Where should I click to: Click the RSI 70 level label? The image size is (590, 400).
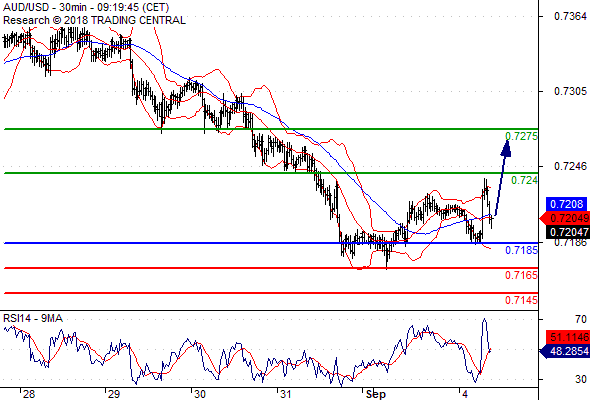tap(581, 319)
